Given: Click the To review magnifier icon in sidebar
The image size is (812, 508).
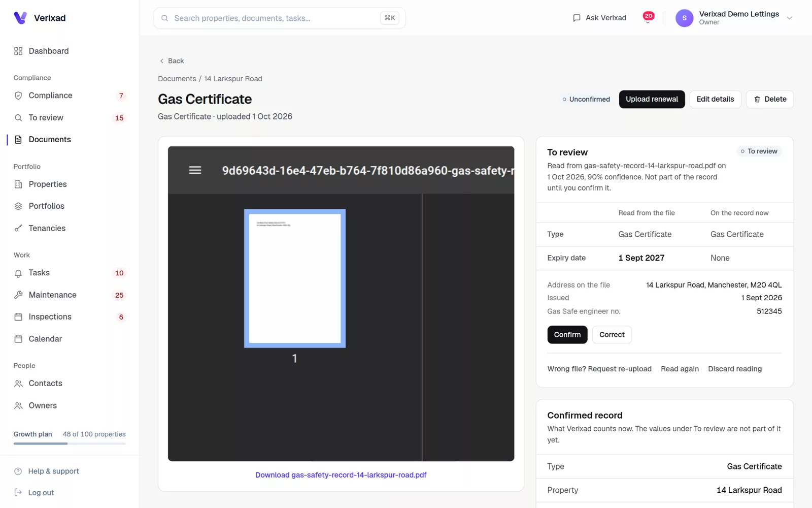Looking at the screenshot, I should [x=18, y=118].
